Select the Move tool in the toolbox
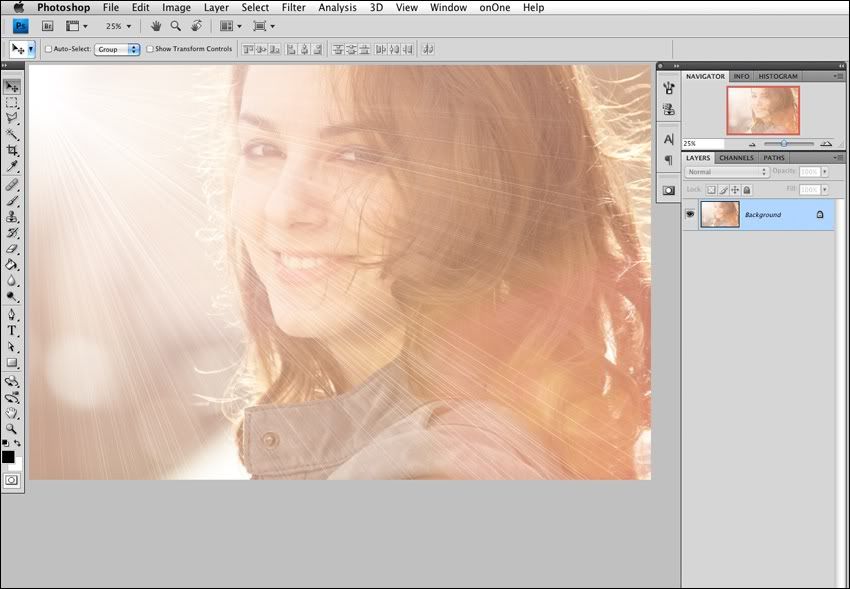 [12, 87]
